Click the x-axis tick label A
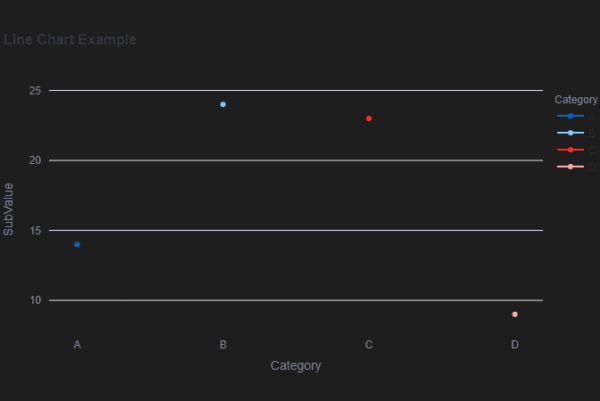 click(77, 345)
